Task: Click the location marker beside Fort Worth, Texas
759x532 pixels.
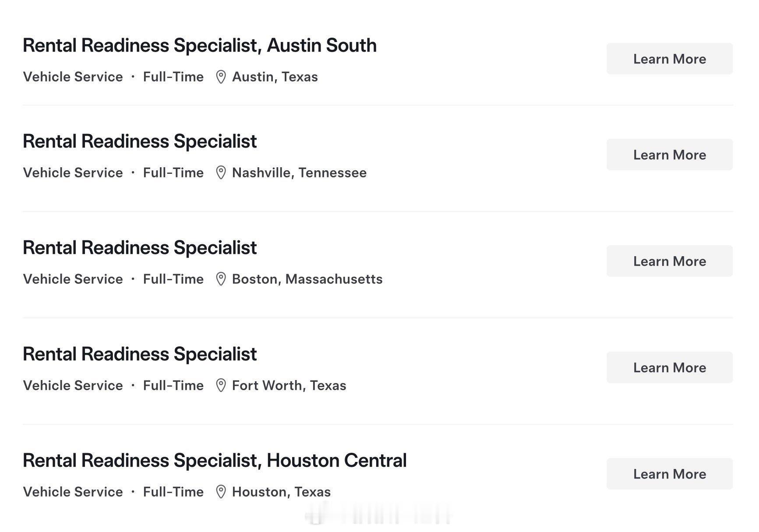Action: click(x=221, y=385)
